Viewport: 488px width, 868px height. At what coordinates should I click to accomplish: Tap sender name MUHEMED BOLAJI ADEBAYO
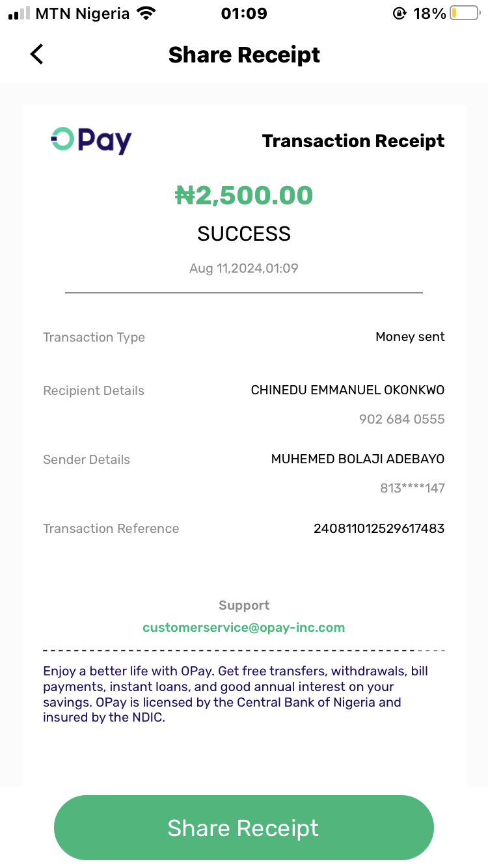357,459
